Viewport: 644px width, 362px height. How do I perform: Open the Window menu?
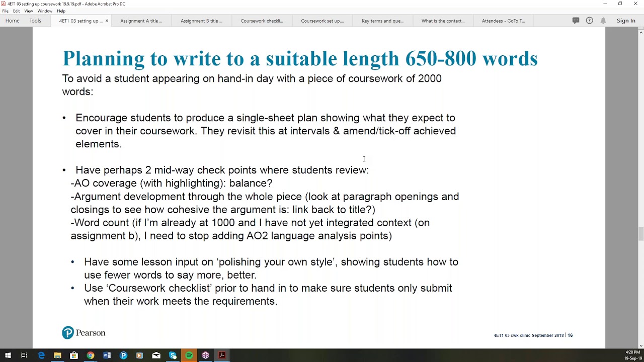[x=45, y=11]
